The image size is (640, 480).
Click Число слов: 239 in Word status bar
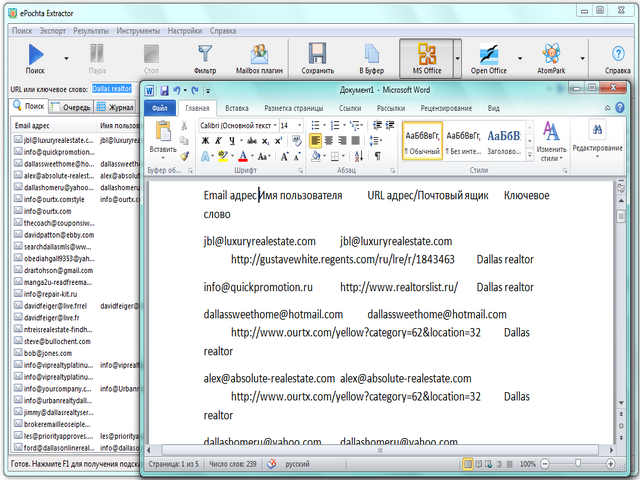233,464
